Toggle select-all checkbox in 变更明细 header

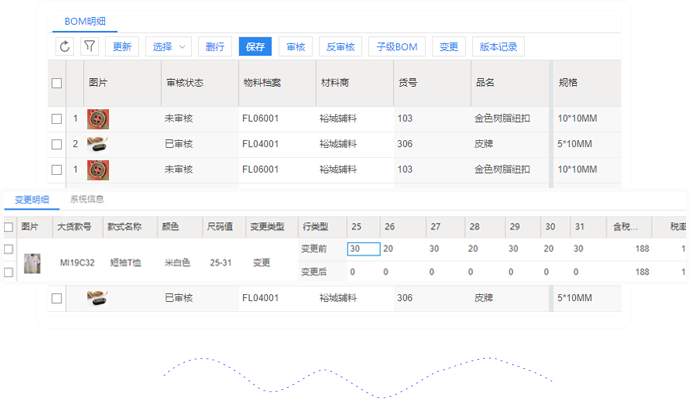click(8, 227)
